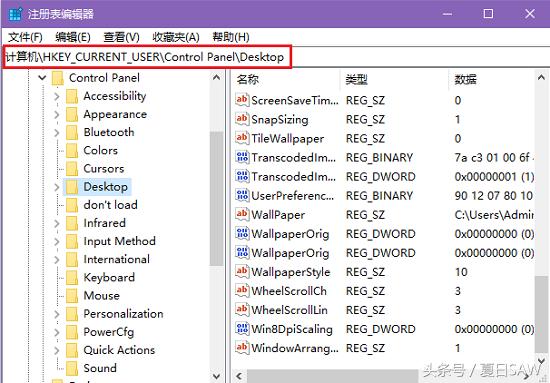Select the Quick Actions tree item
This screenshot has width=550, height=383.
tap(119, 350)
